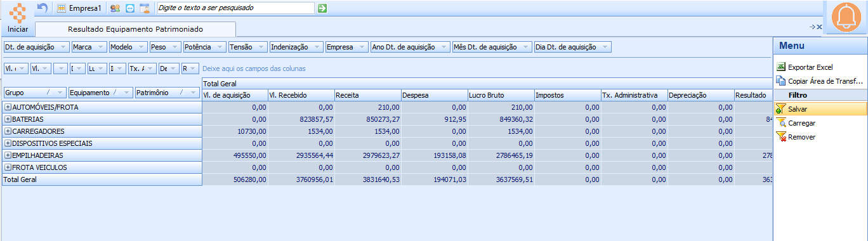Viewport: 868px width, 241px height.
Task: Click the Impostos column header
Action: pos(568,95)
